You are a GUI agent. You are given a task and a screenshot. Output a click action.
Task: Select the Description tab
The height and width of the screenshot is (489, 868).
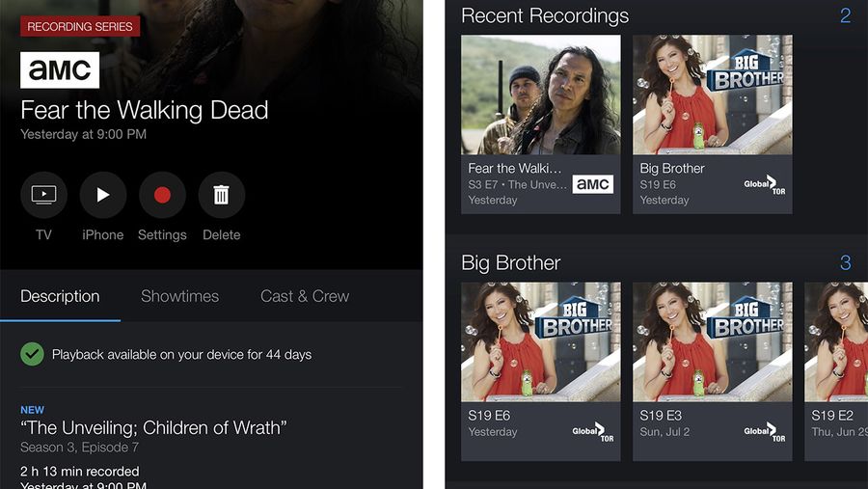click(60, 296)
